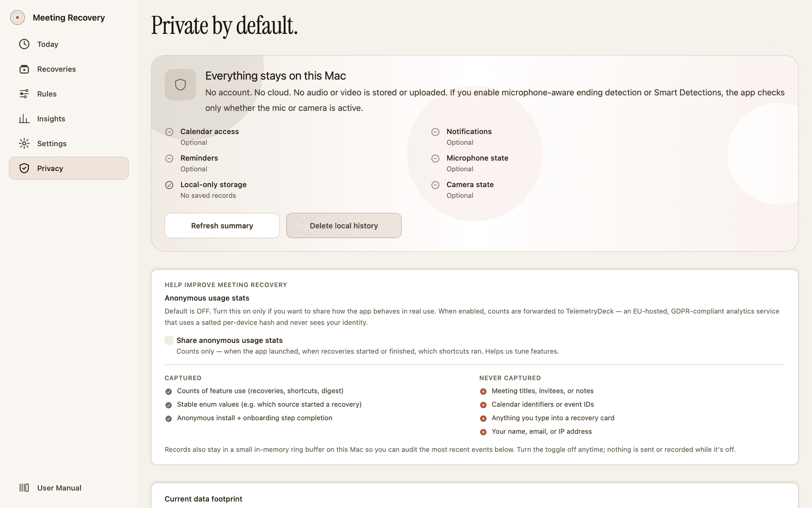Click the Insights bar chart icon
Image resolution: width=812 pixels, height=508 pixels.
pos(24,119)
